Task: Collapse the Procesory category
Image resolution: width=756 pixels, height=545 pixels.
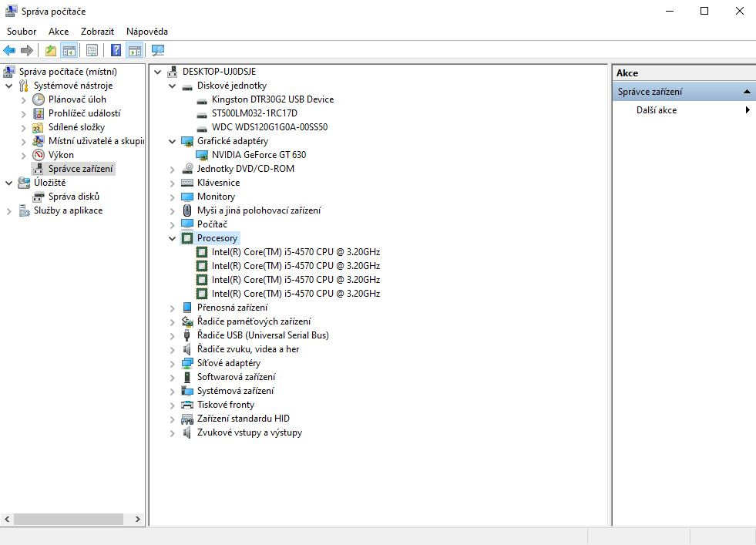Action: pos(172,238)
